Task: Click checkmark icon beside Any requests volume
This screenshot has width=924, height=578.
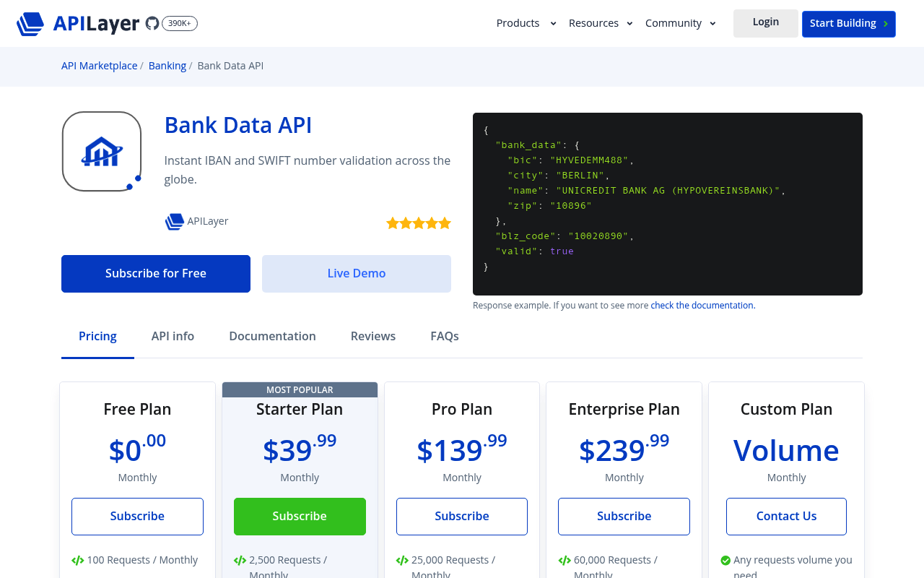Action: point(725,560)
